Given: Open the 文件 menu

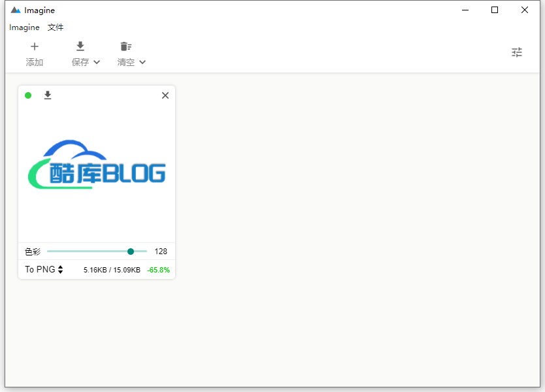Looking at the screenshot, I should click(56, 27).
